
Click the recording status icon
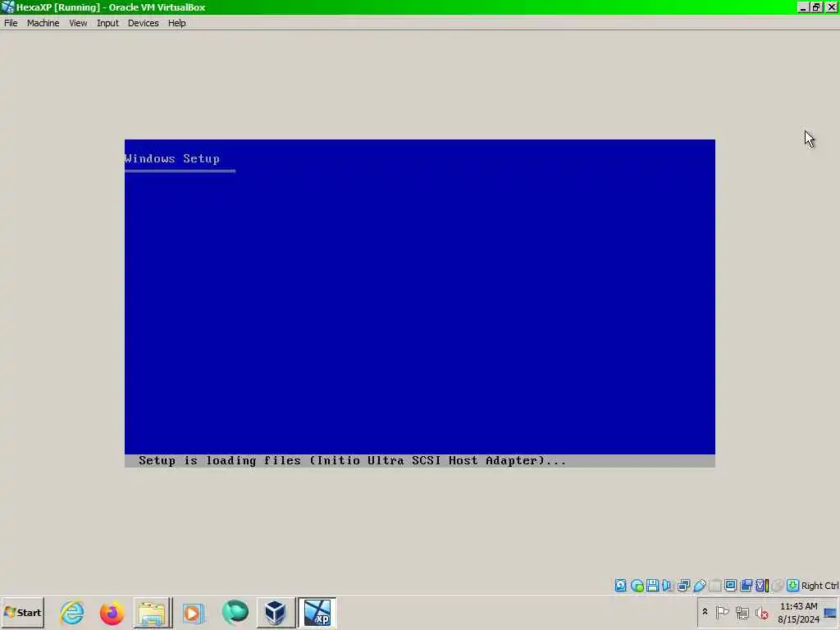click(x=746, y=586)
